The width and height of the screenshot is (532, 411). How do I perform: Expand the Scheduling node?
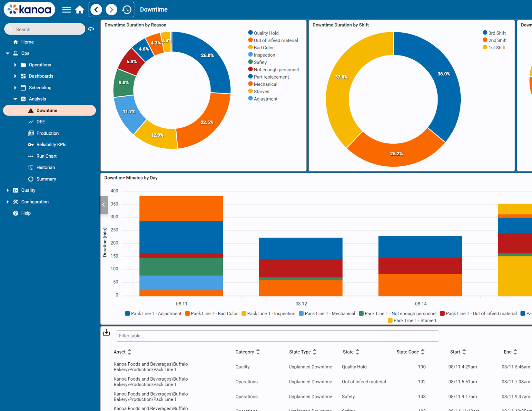click(x=15, y=88)
